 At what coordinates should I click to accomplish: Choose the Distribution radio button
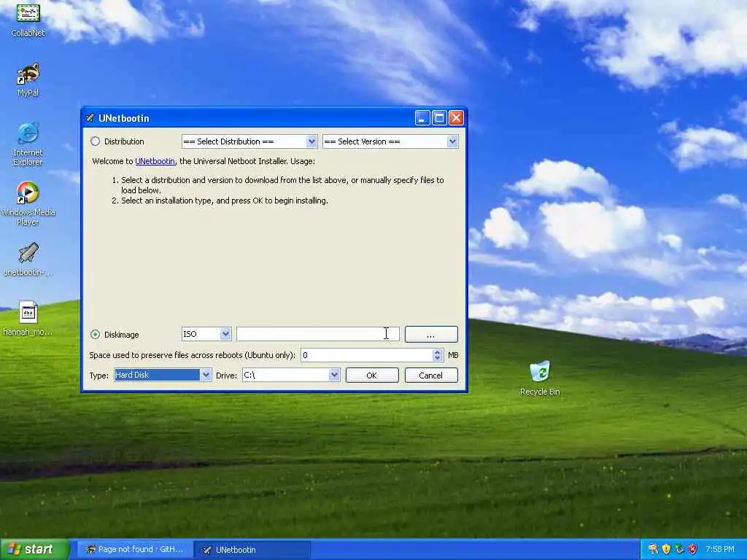tap(96, 141)
